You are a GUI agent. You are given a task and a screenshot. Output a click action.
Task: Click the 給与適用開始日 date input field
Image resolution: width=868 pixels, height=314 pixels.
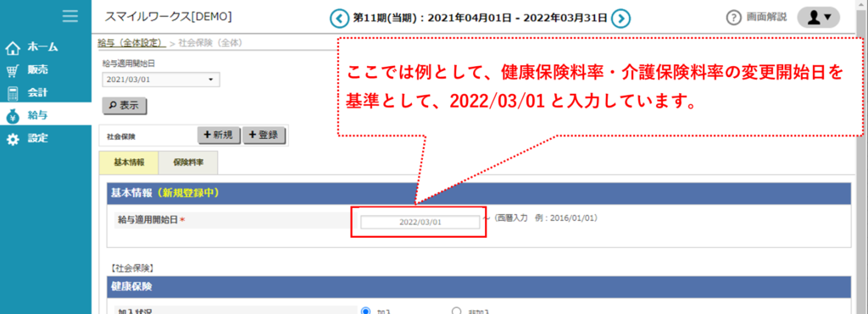(420, 223)
